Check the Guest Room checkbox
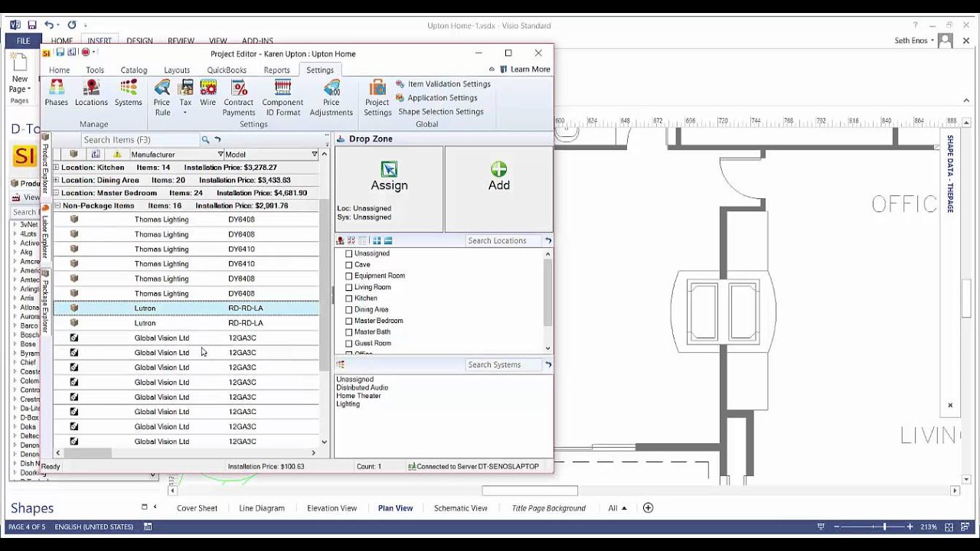 [x=349, y=344]
